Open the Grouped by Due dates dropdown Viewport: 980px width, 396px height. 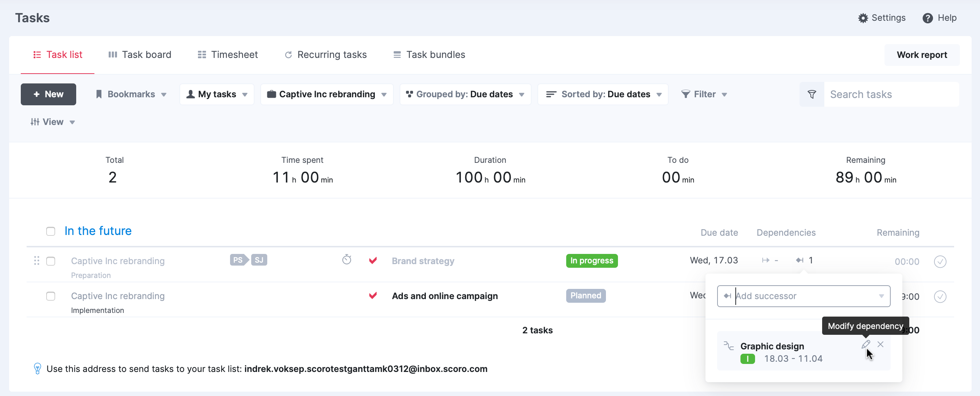465,94
